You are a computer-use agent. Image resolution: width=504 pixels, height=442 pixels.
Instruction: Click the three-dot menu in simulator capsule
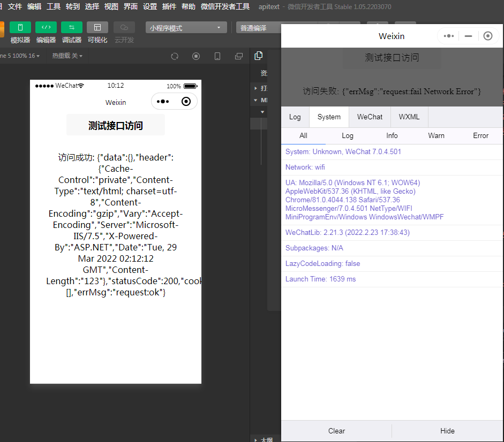[163, 102]
